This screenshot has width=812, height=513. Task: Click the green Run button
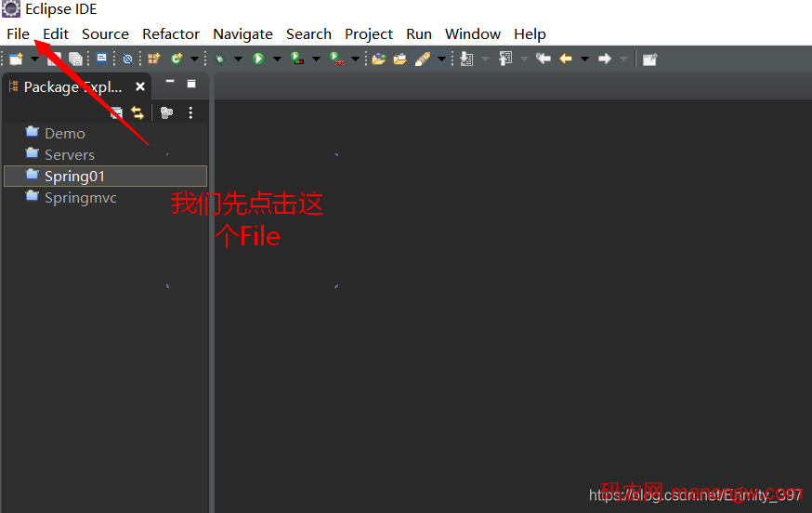258,59
